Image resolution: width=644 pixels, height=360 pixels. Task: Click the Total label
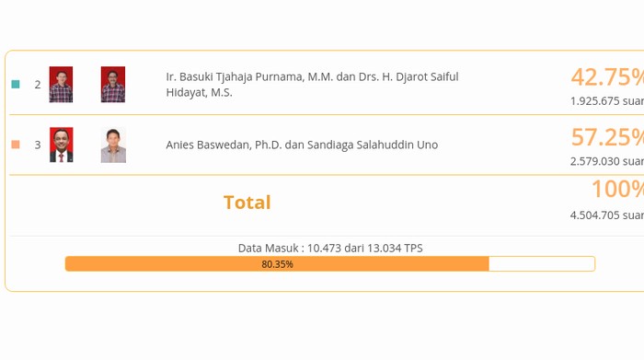(247, 203)
